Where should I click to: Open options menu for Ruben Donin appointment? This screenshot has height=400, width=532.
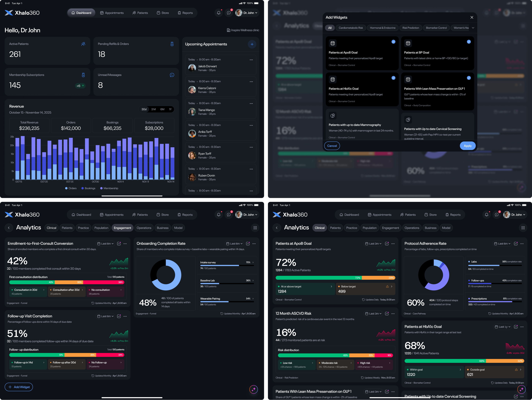[251, 169]
